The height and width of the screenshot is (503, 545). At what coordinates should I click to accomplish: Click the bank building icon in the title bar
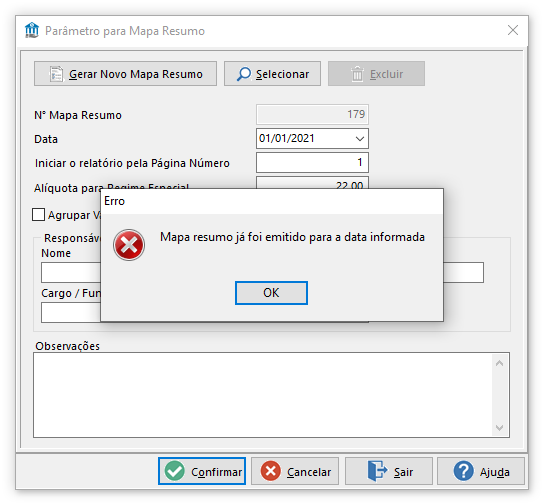(x=32, y=30)
